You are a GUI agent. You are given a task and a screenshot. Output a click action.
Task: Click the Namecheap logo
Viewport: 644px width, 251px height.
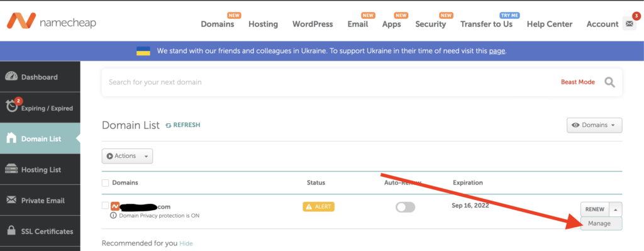pyautogui.click(x=52, y=21)
